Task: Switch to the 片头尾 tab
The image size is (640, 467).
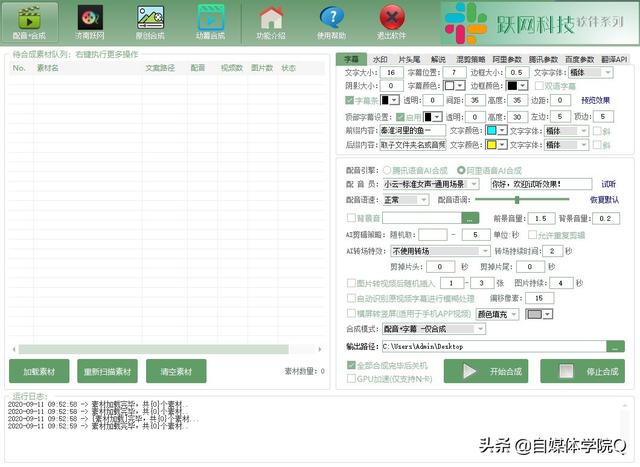Action: point(409,59)
